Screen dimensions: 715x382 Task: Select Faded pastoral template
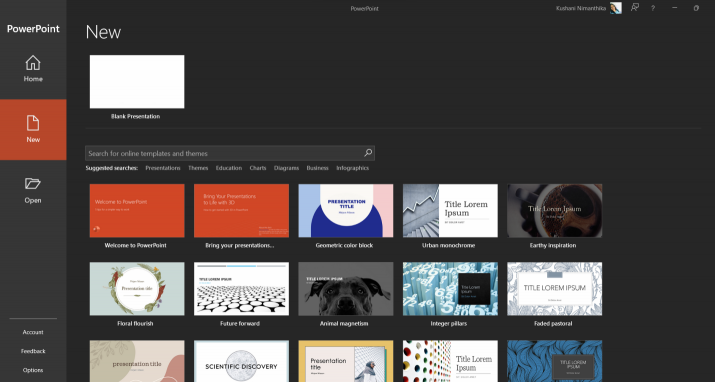click(x=554, y=289)
